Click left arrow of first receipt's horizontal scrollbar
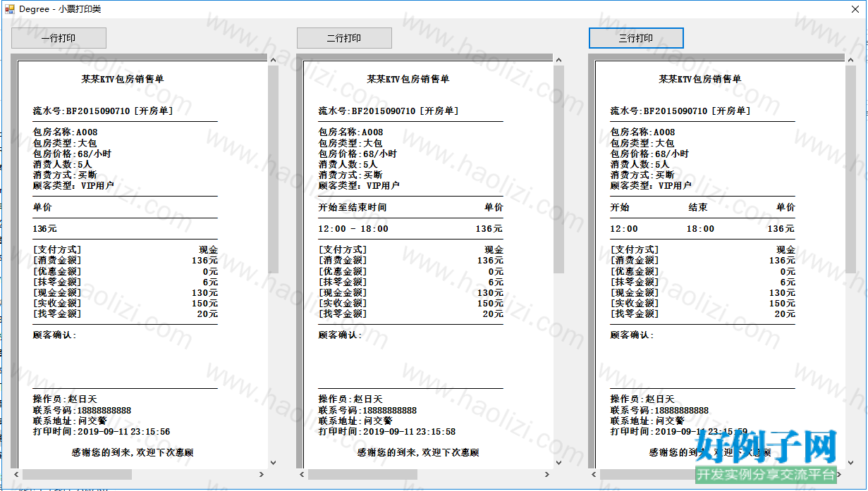Image resolution: width=868 pixels, height=491 pixels. pyautogui.click(x=16, y=475)
